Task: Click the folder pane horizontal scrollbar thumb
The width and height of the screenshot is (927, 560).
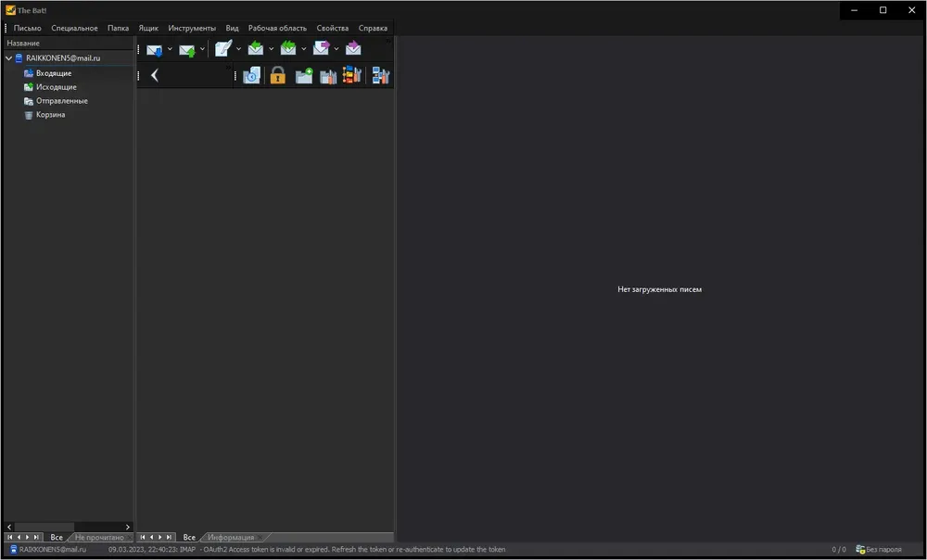Action: pyautogui.click(x=44, y=527)
